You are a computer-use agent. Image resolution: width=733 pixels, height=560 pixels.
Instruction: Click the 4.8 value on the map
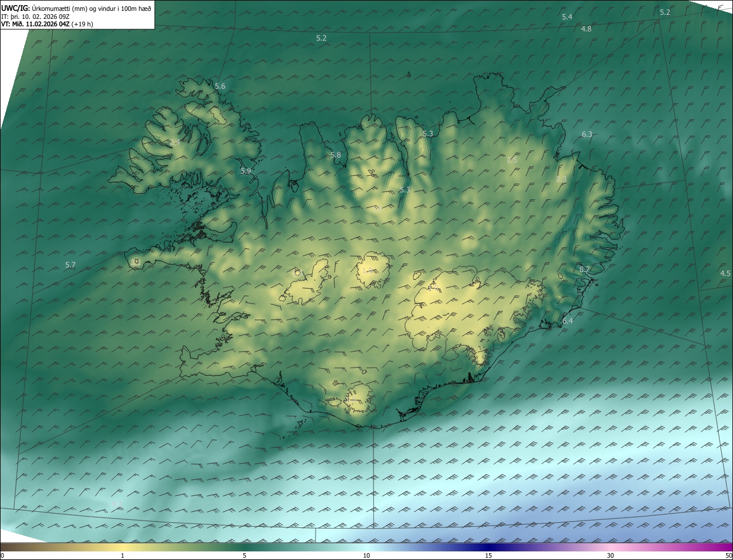[x=586, y=29]
